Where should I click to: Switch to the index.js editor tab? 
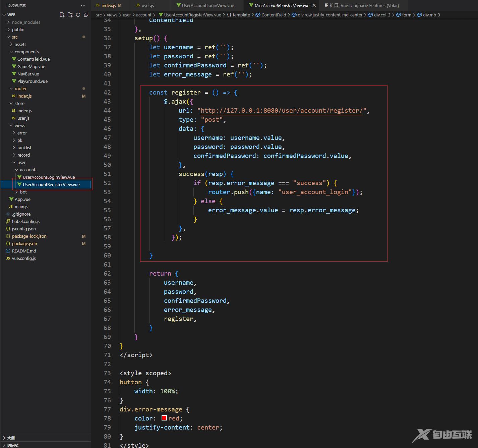point(108,5)
